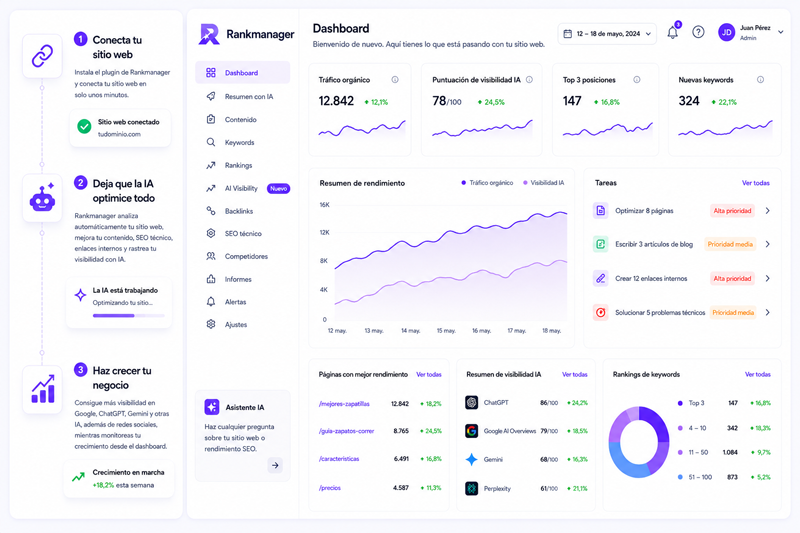800x533 pixels.
Task: Click the Asistente IA sparkle icon
Action: (212, 407)
